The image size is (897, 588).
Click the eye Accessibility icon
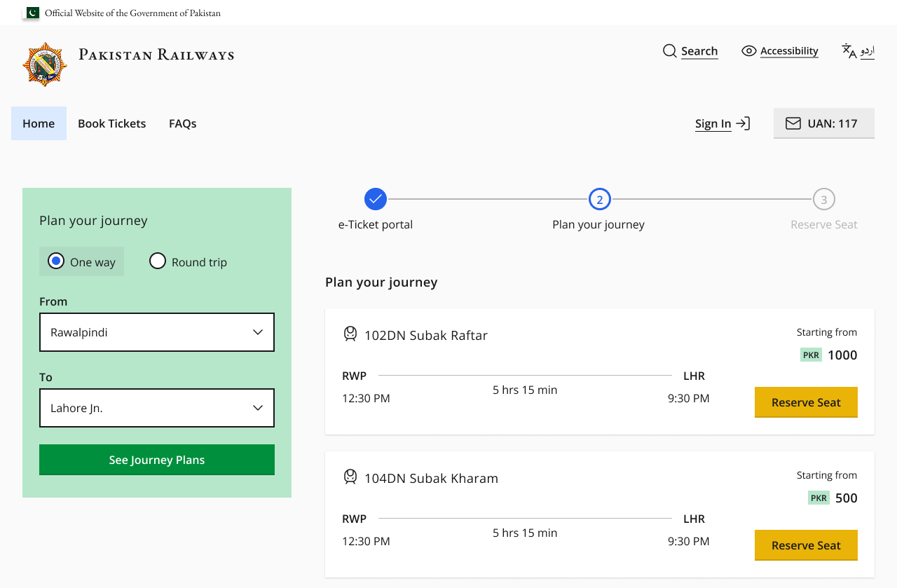[749, 51]
